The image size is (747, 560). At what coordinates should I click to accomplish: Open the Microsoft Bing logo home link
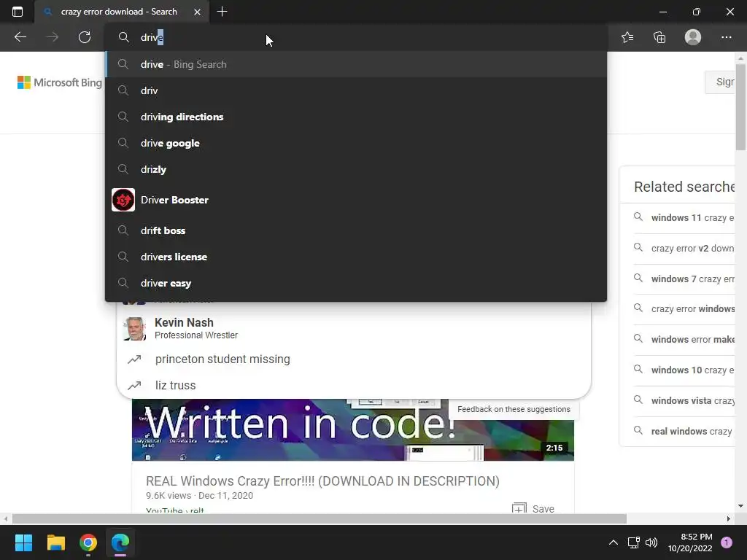click(60, 82)
